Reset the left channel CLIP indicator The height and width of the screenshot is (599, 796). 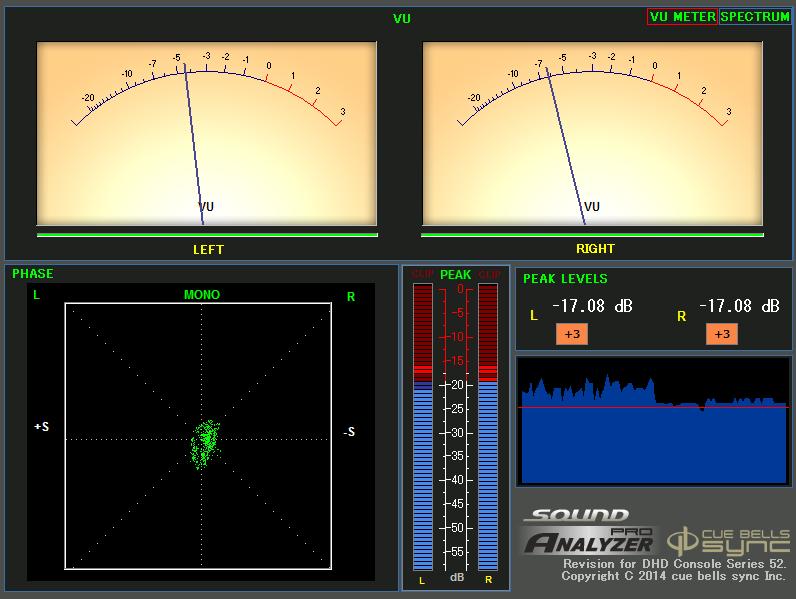click(422, 274)
